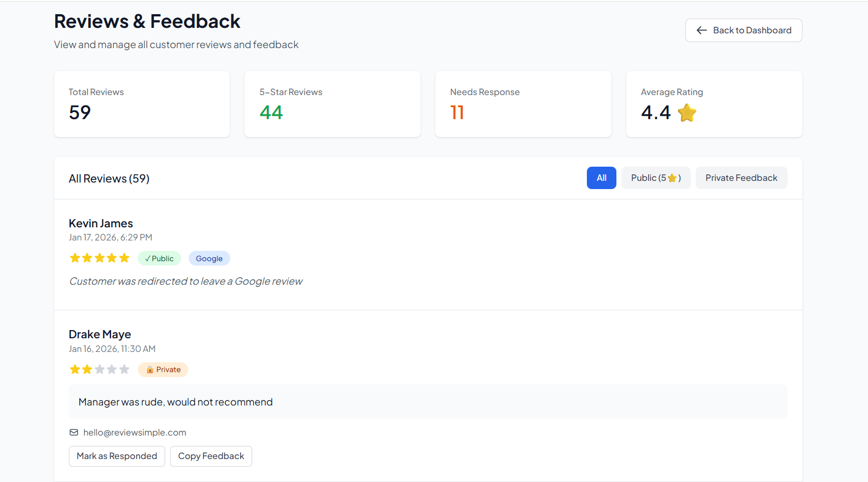
Task: Click the date Jan 17, 2026, 6:29 PM
Action: (110, 238)
